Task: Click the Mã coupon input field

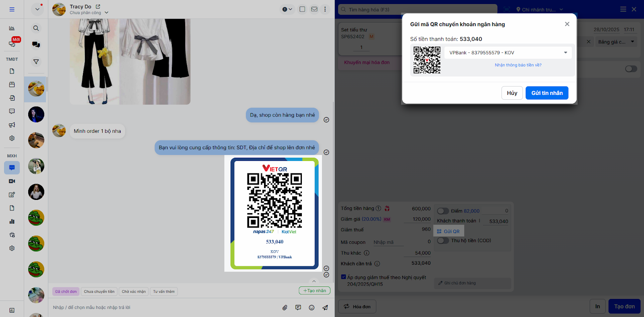Action: tap(388, 242)
